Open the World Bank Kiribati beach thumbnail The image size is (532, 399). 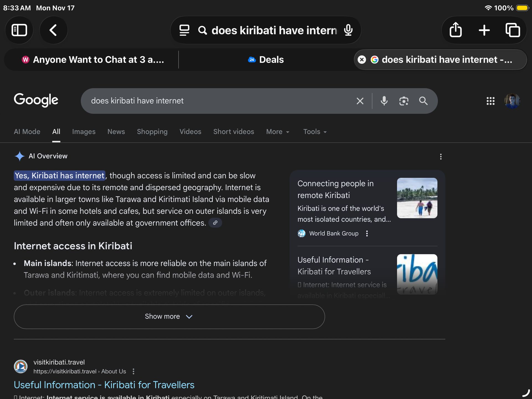point(417,198)
